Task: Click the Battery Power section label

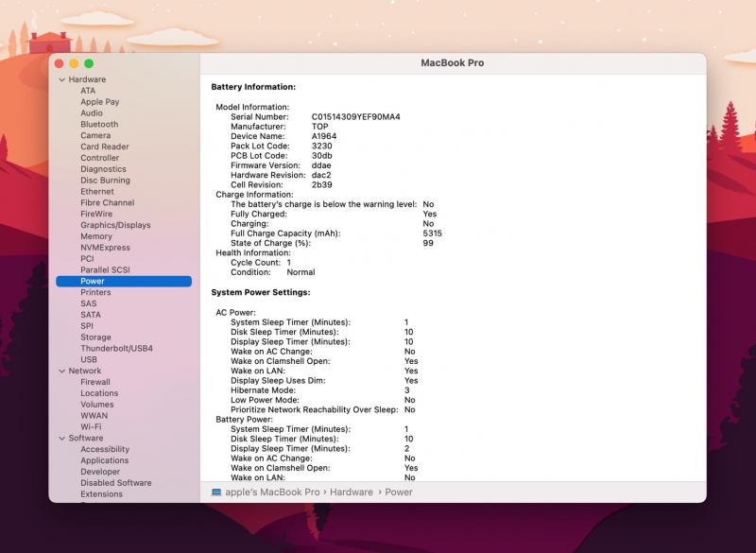Action: click(x=244, y=420)
